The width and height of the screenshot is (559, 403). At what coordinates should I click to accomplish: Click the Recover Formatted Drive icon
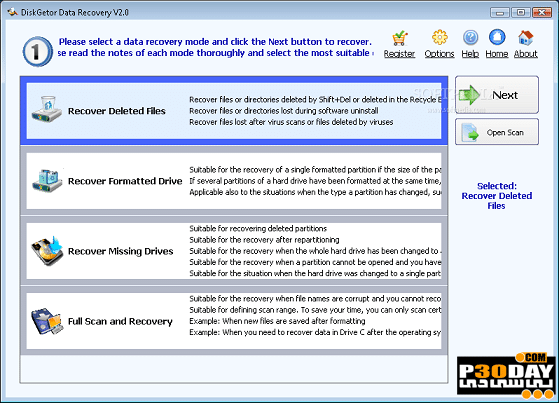(x=47, y=180)
